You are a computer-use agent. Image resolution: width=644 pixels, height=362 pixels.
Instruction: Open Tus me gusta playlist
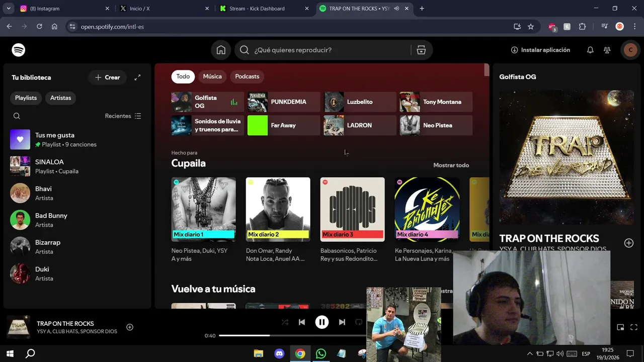(77, 139)
